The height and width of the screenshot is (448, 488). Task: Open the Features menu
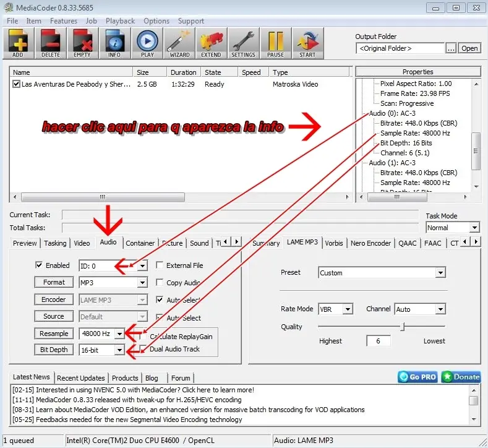(64, 21)
